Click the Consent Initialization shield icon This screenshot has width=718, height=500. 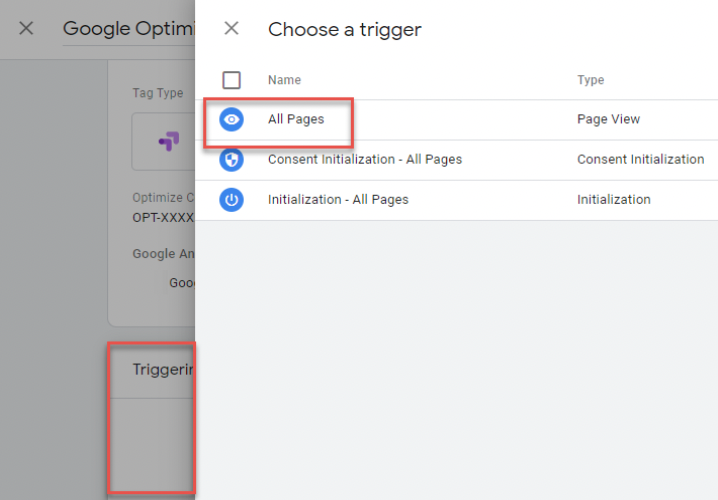coord(231,159)
